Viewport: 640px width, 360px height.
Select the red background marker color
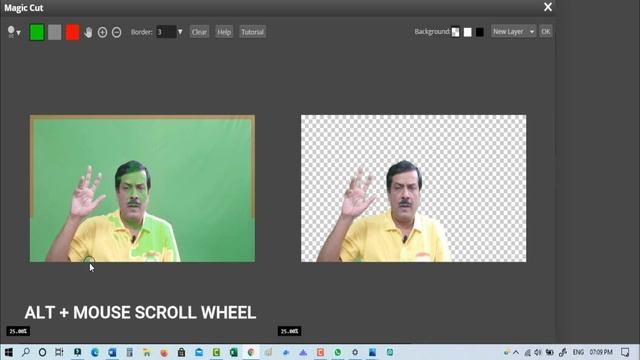pyautogui.click(x=72, y=32)
